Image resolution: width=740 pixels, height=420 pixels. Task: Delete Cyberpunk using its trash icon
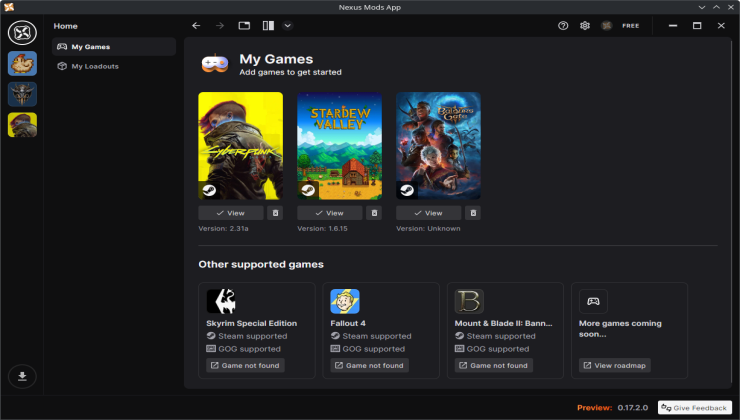[276, 213]
